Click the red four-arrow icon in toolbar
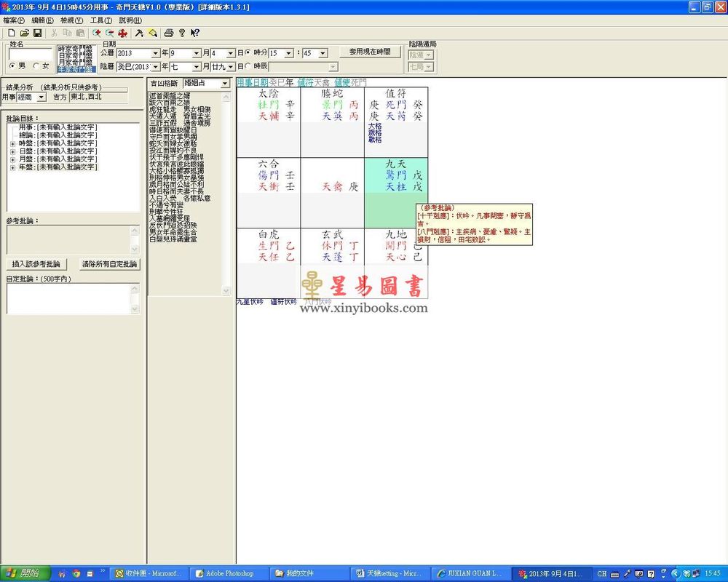Viewport: 728px width, 582px height. click(122, 33)
